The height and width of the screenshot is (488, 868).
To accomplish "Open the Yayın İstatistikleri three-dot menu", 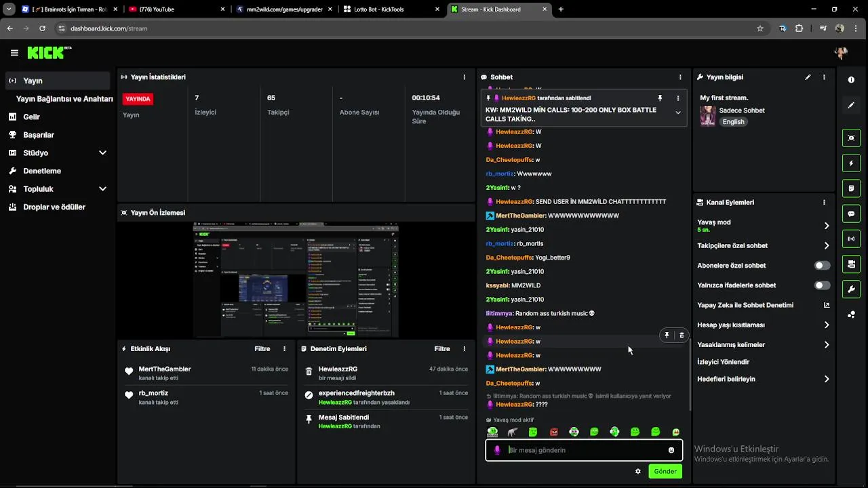I will click(464, 77).
